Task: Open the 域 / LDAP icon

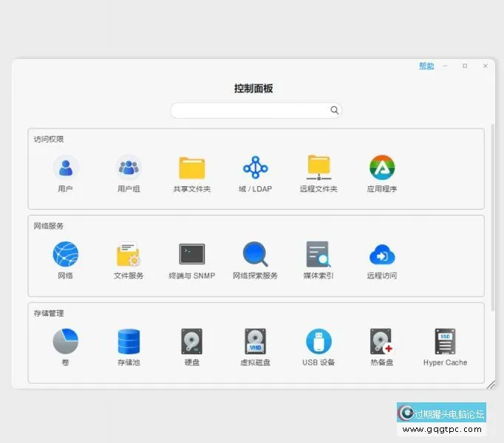Action: pos(255,168)
